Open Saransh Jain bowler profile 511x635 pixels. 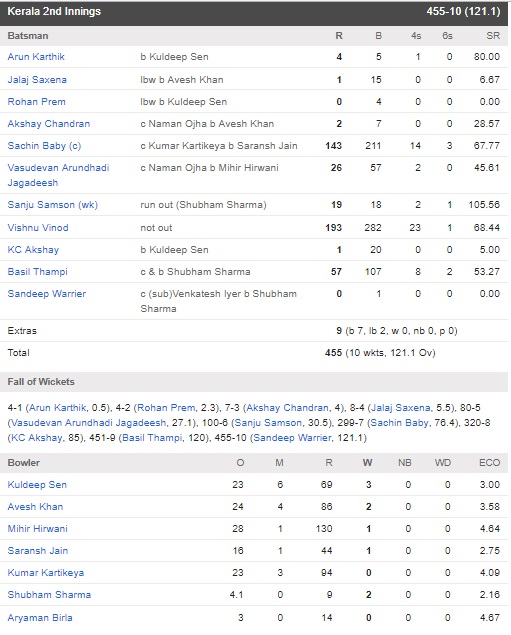[x=38, y=551]
